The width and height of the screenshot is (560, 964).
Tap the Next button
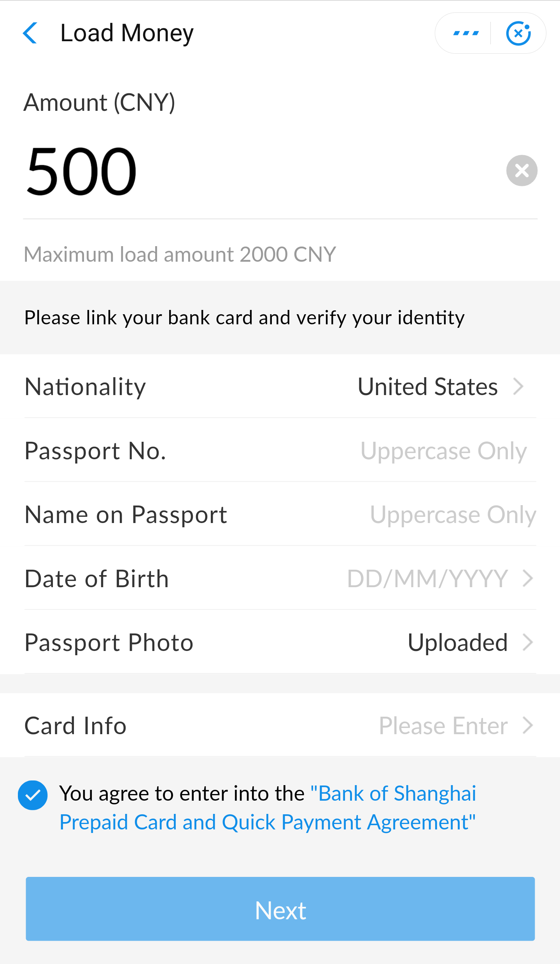point(280,909)
